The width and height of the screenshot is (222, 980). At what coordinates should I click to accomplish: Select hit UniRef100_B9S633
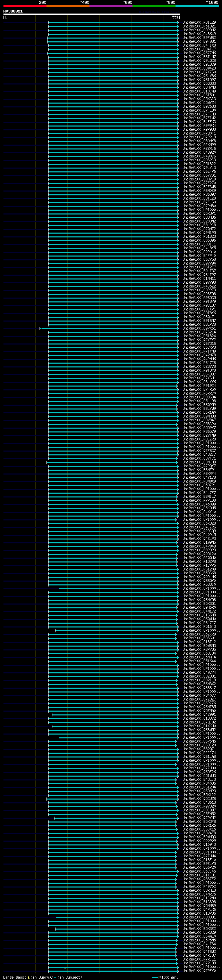[199, 106]
